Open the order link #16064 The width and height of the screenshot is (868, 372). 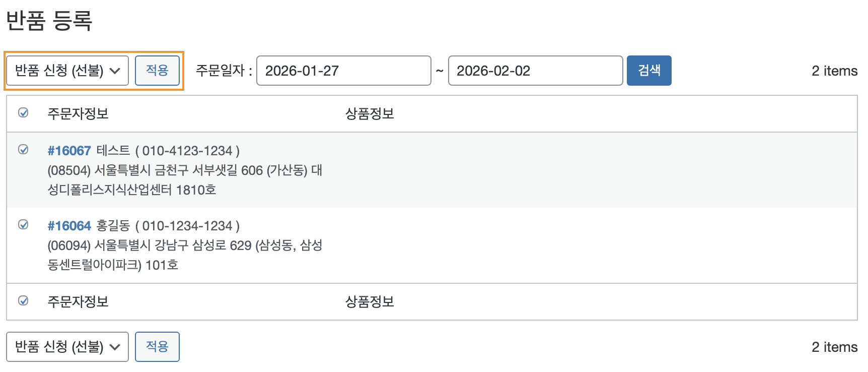[69, 226]
